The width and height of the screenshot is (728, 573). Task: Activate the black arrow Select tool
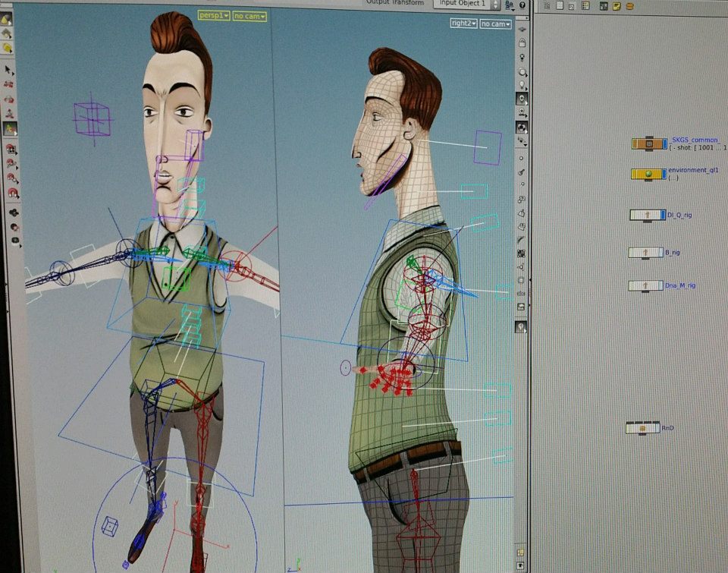(x=8, y=70)
